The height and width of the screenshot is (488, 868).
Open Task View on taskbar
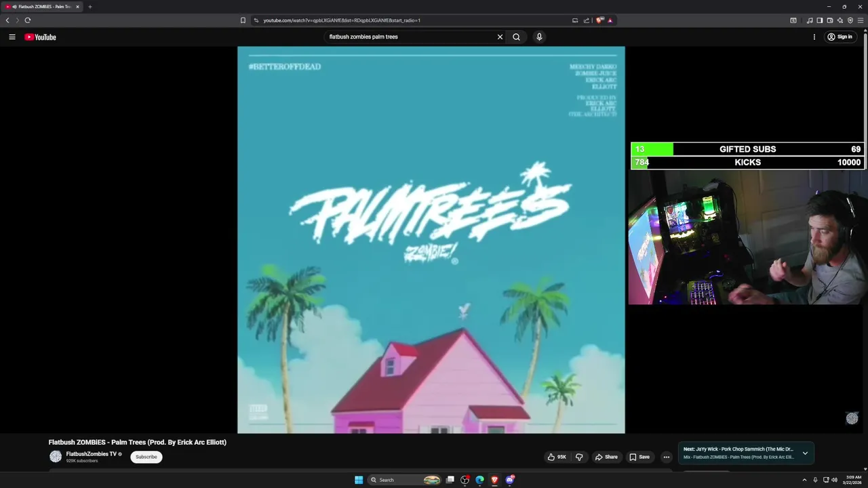(x=450, y=480)
